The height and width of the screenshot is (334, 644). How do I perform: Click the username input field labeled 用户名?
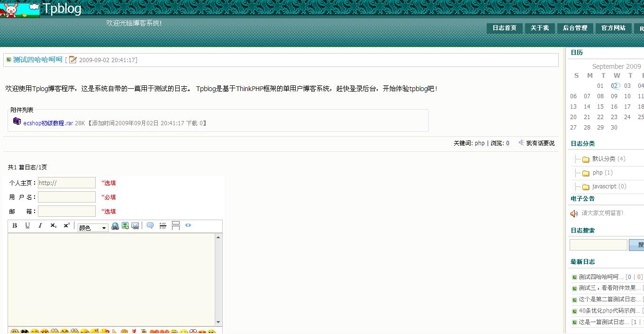click(66, 196)
